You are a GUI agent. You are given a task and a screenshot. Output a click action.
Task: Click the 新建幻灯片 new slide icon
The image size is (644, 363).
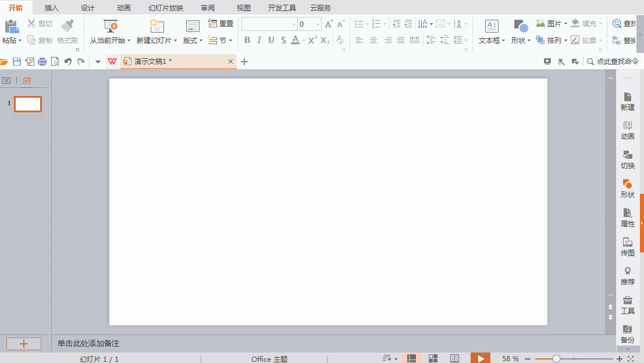click(156, 26)
